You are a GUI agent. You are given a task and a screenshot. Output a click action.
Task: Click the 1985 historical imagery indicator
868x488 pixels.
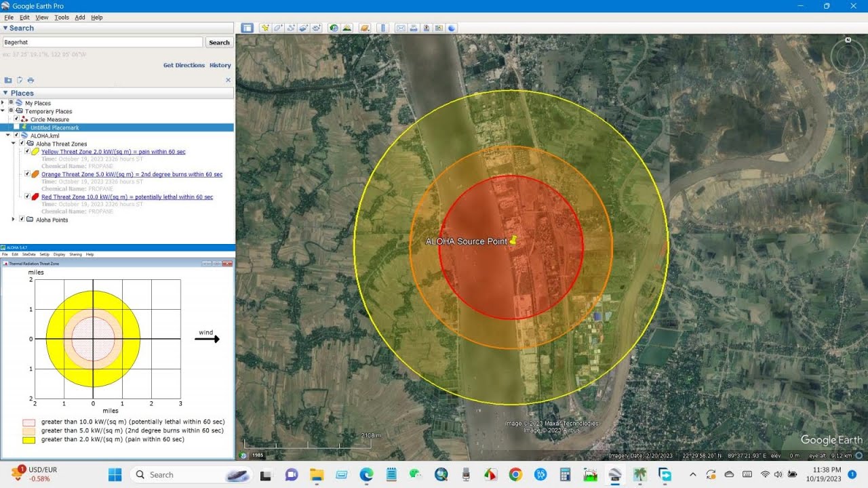258,455
